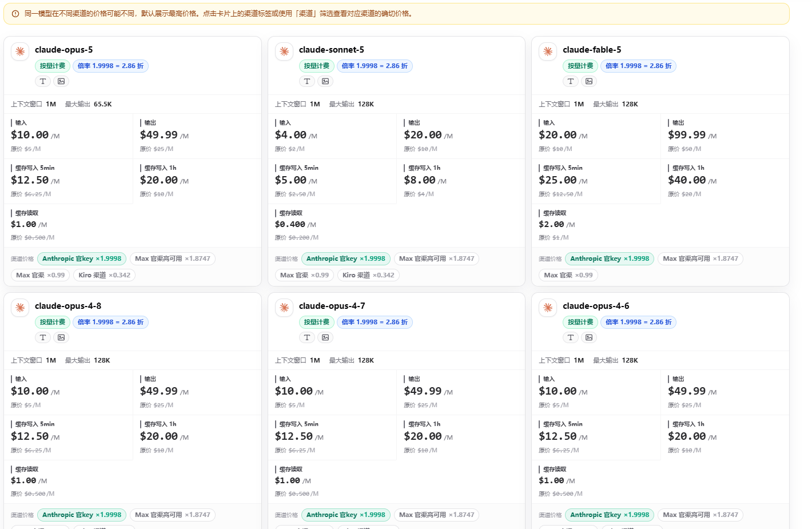Click the claude-opus-4-8 model logo icon
This screenshot has height=529, width=812.
tap(20, 308)
